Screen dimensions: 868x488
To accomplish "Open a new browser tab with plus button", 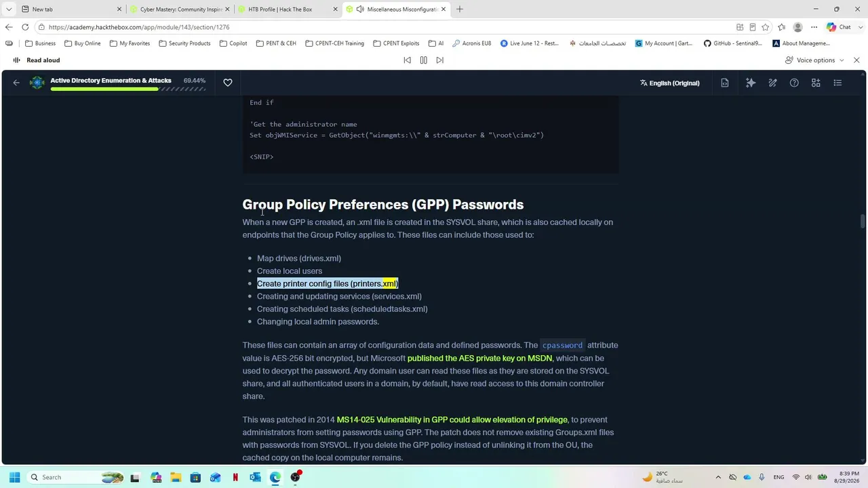I will (460, 9).
